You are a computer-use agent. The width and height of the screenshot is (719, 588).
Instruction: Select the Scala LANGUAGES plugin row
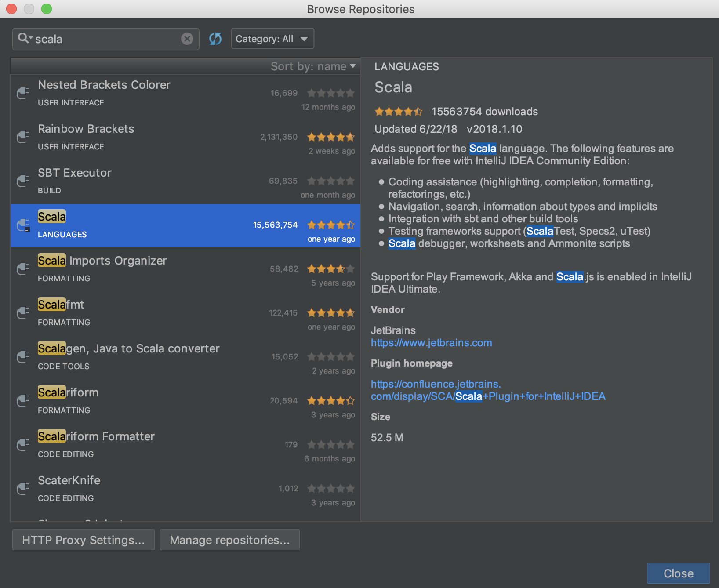[x=185, y=225]
